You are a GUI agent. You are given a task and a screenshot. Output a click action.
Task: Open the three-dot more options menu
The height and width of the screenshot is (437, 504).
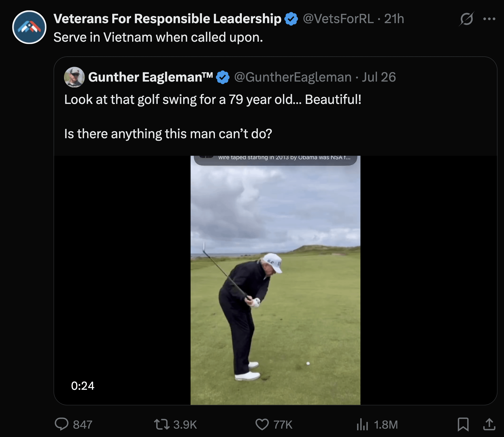point(489,19)
